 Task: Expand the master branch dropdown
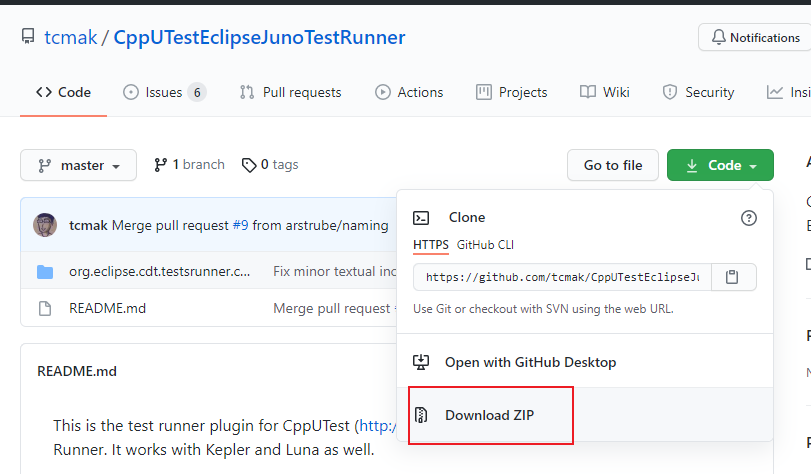click(x=79, y=165)
